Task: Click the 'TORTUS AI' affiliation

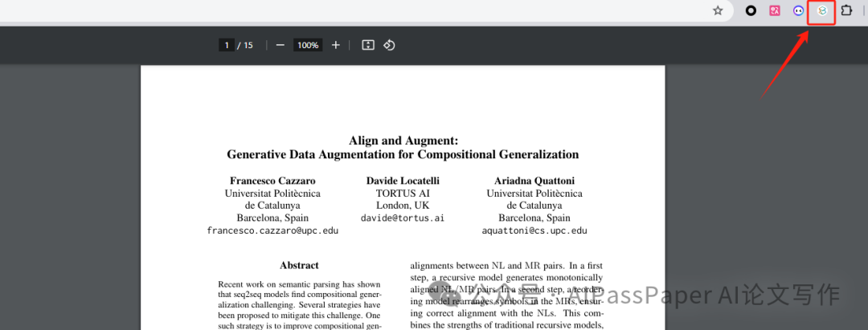Action: [x=403, y=194]
